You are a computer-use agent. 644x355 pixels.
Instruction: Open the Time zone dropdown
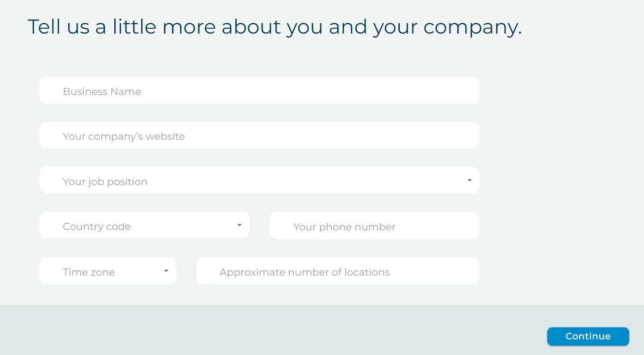tap(108, 271)
